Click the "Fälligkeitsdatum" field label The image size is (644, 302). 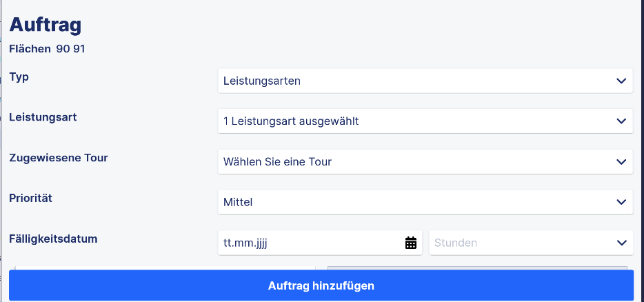click(53, 239)
